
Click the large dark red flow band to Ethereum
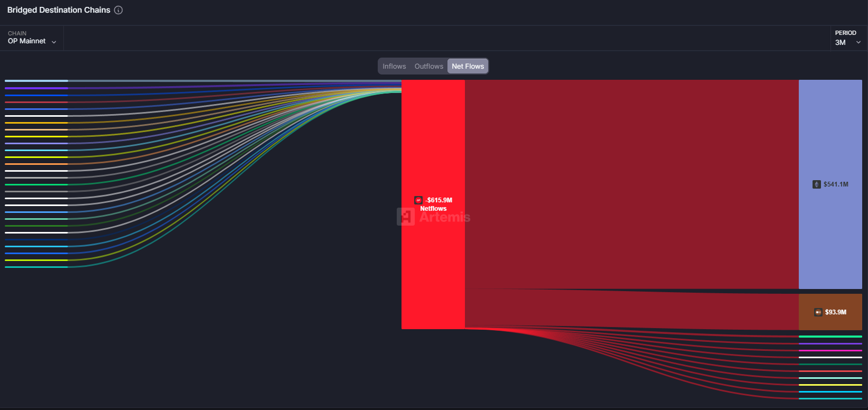tap(631, 184)
